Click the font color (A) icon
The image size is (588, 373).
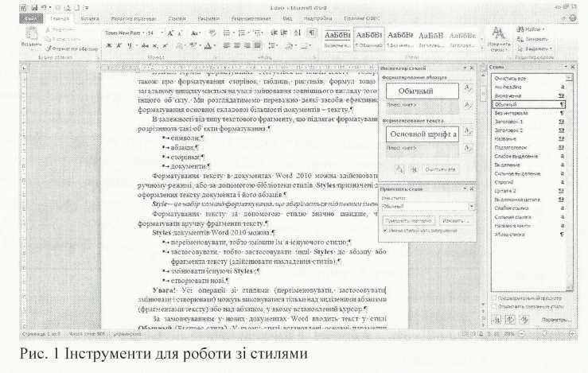pyautogui.click(x=208, y=46)
